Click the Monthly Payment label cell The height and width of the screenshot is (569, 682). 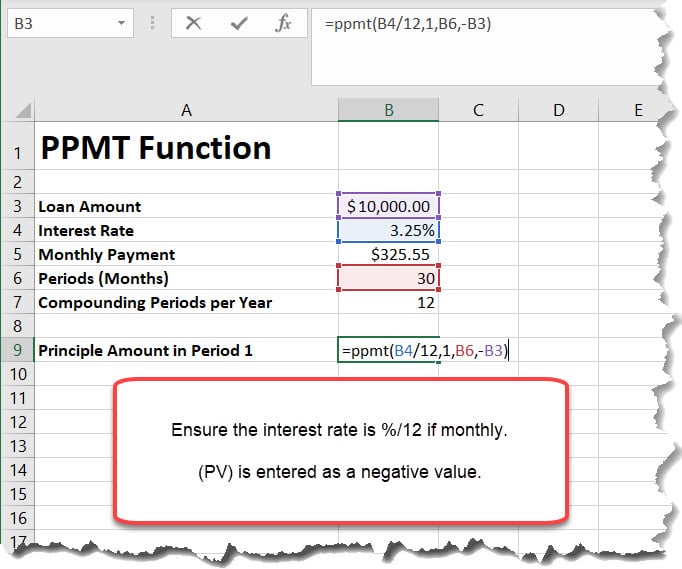point(186,254)
